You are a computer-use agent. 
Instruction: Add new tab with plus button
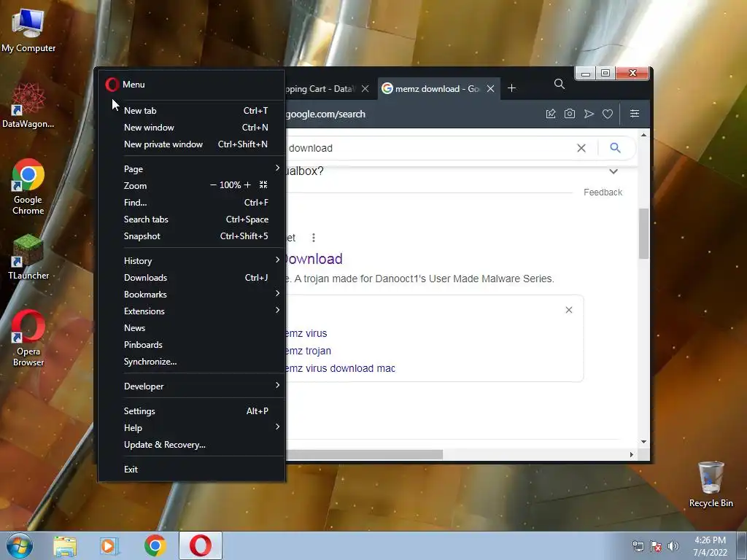pyautogui.click(x=511, y=88)
